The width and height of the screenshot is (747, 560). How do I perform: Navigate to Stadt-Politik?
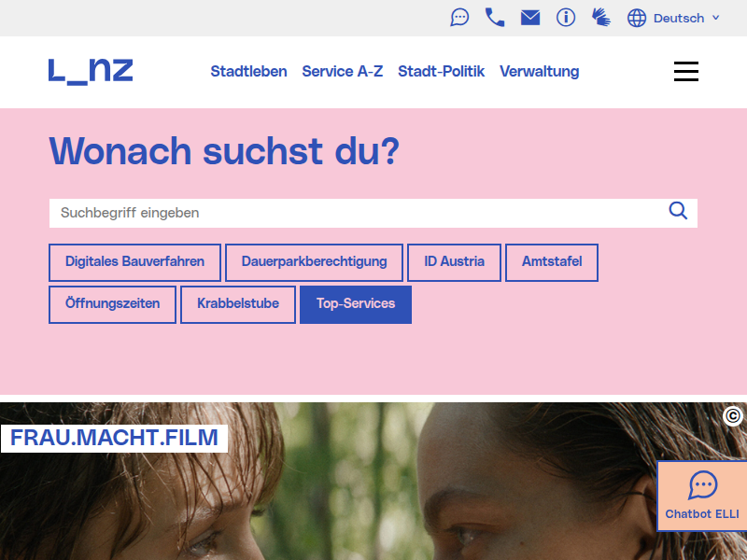[x=441, y=72]
